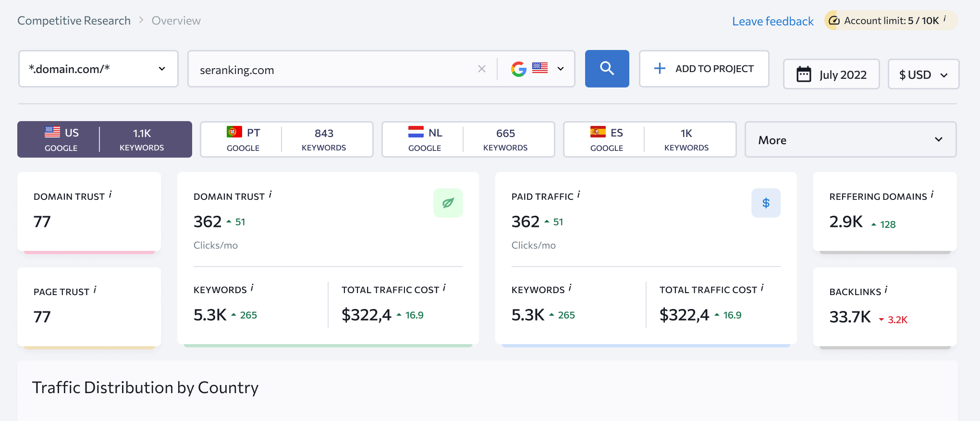Viewport: 980px width, 421px height.
Task: Click the Overview breadcrumb
Action: (176, 21)
